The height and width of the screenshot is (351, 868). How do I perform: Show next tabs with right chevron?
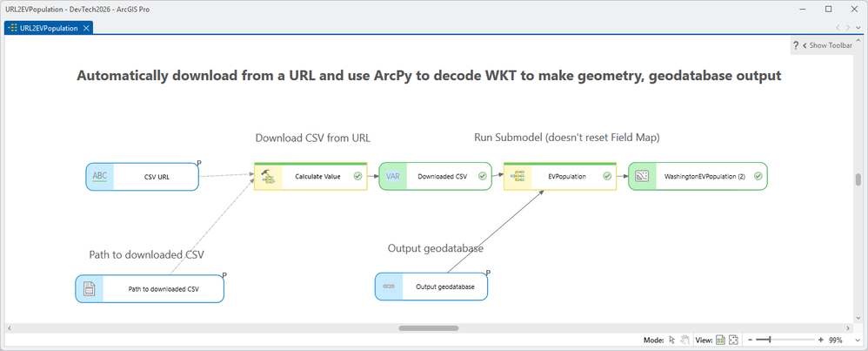tap(848, 27)
